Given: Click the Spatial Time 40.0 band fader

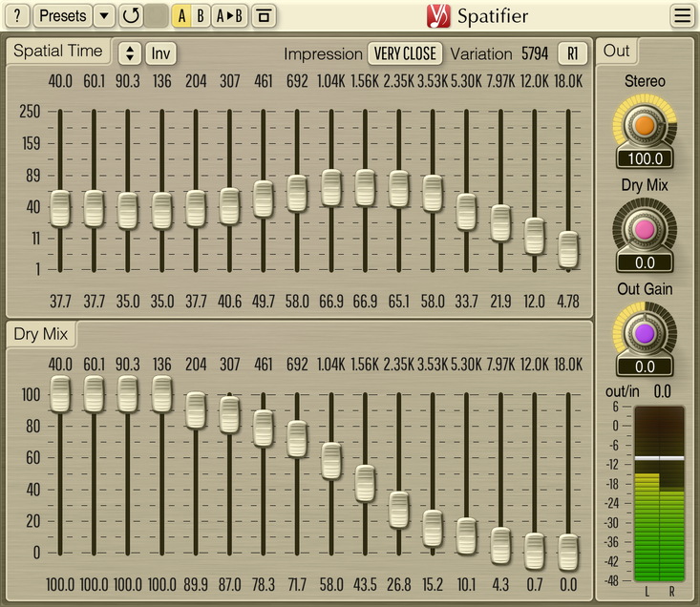Looking at the screenshot, I should 60,209.
